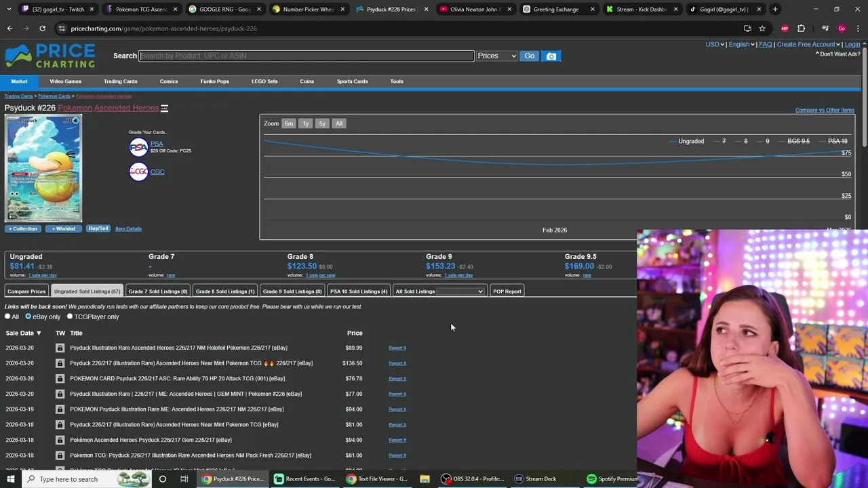Open Stream Deck from taskbar
The width and height of the screenshot is (868, 488).
click(535, 479)
